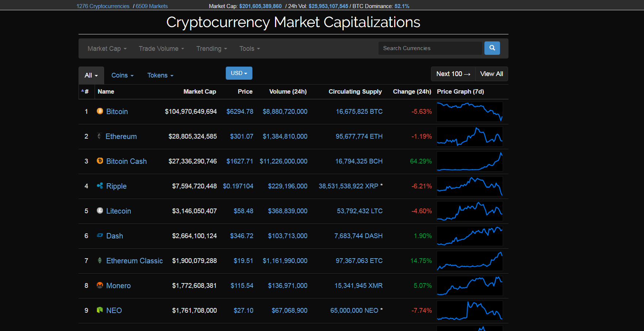
Task: Click the Ethereum Classic logo icon
Action: (x=100, y=260)
